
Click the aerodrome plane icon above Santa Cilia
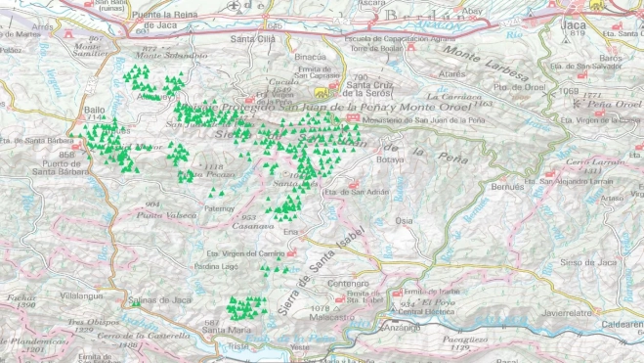click(x=234, y=6)
